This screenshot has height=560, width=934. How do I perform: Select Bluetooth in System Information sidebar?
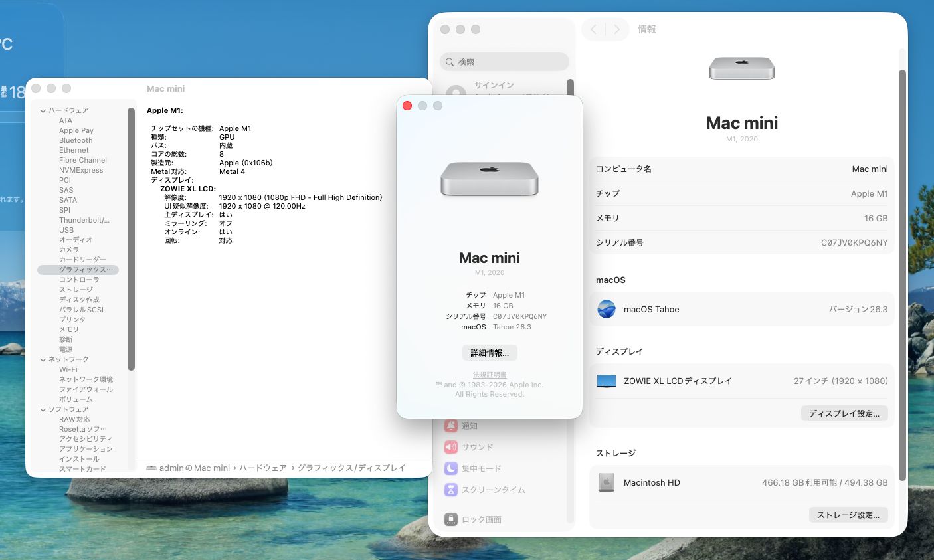(76, 140)
